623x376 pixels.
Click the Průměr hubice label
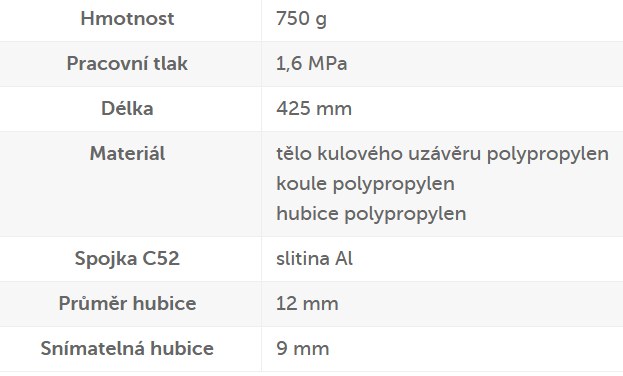point(127,304)
